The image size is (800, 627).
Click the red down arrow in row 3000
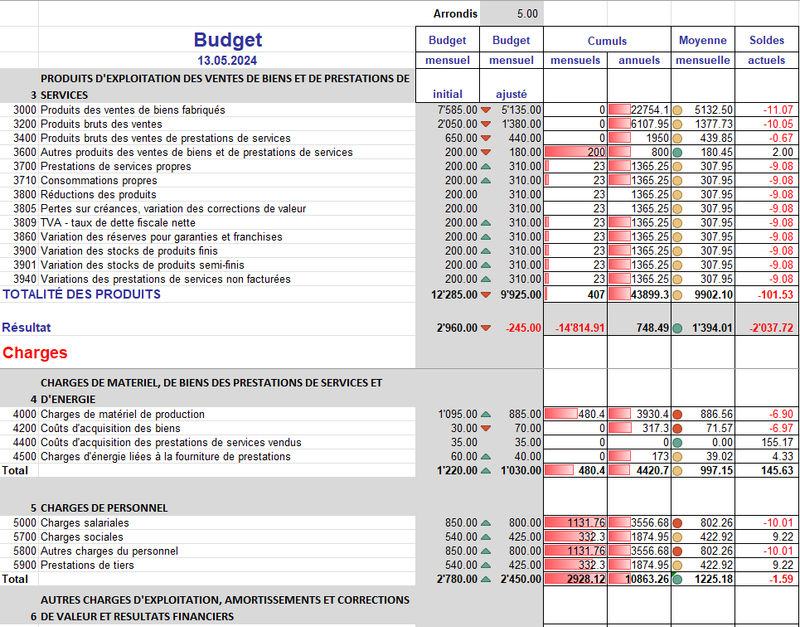point(486,110)
